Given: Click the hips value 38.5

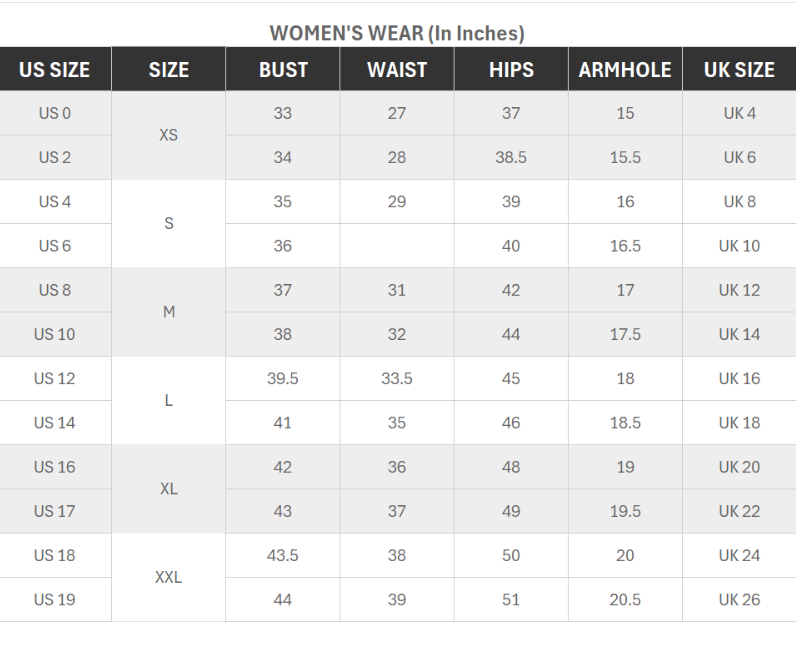Looking at the screenshot, I should (x=511, y=158).
